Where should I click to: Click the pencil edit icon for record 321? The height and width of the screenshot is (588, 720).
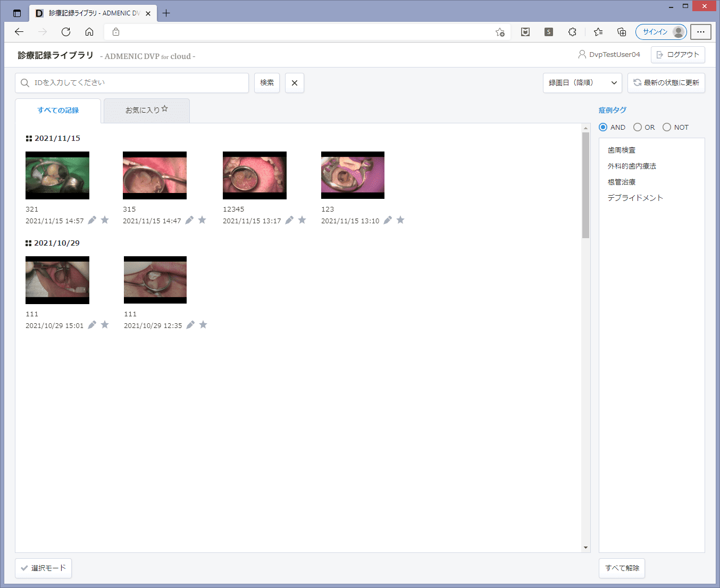pyautogui.click(x=92, y=220)
